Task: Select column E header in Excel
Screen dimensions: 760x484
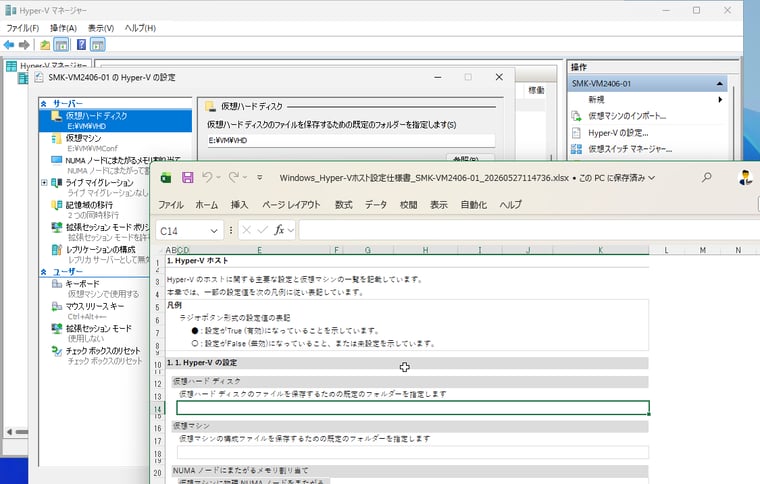Action: click(x=260, y=250)
